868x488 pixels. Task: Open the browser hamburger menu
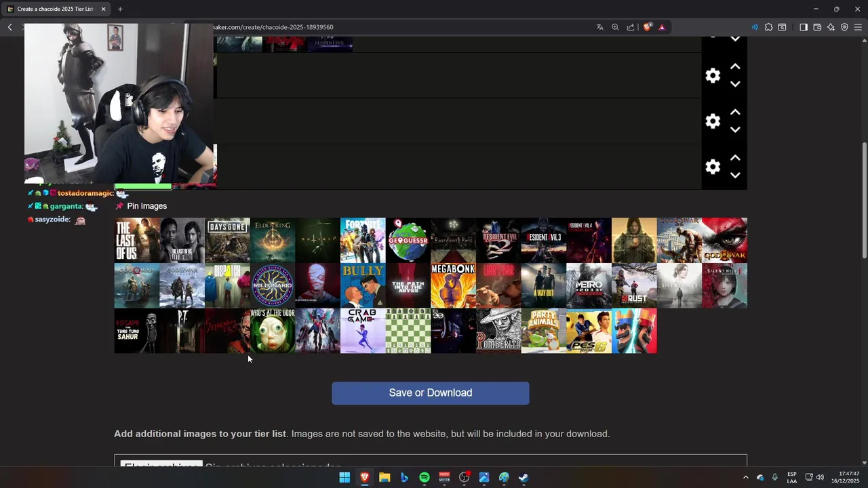pos(858,27)
